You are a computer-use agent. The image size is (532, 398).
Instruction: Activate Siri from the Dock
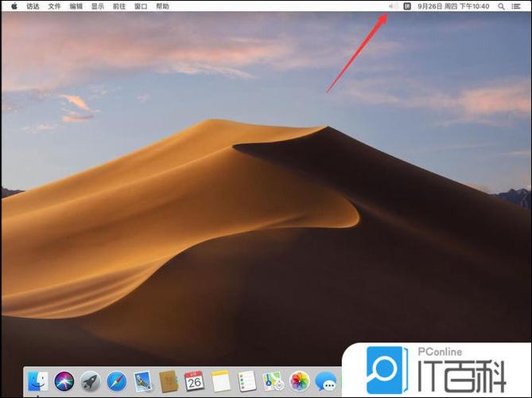tap(64, 381)
